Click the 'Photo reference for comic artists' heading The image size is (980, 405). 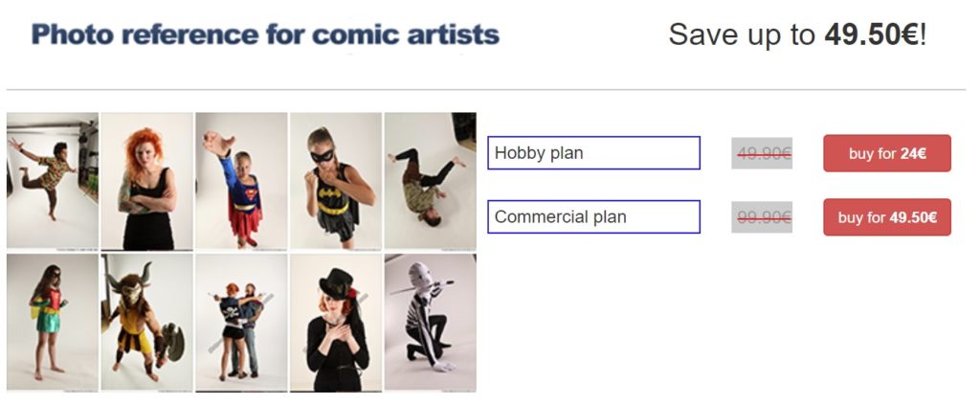266,34
